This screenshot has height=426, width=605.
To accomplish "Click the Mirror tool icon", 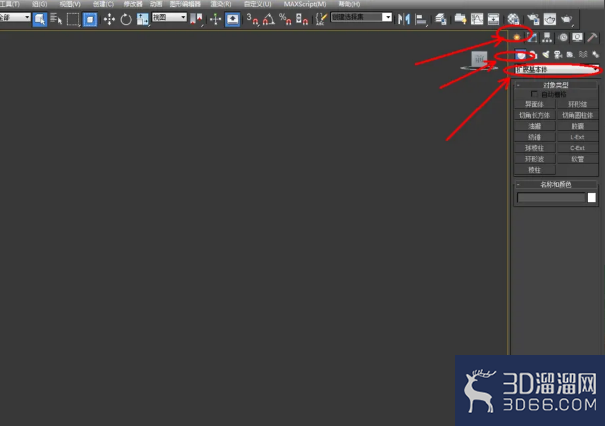I will [x=404, y=19].
